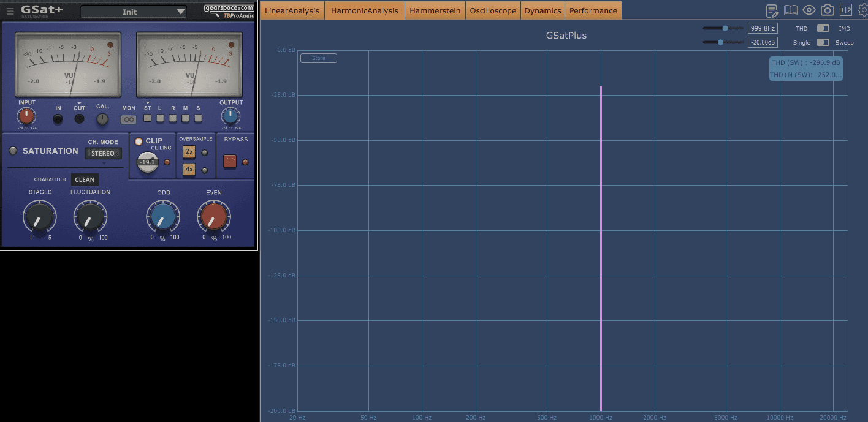Enable the Saturation power button

13,151
